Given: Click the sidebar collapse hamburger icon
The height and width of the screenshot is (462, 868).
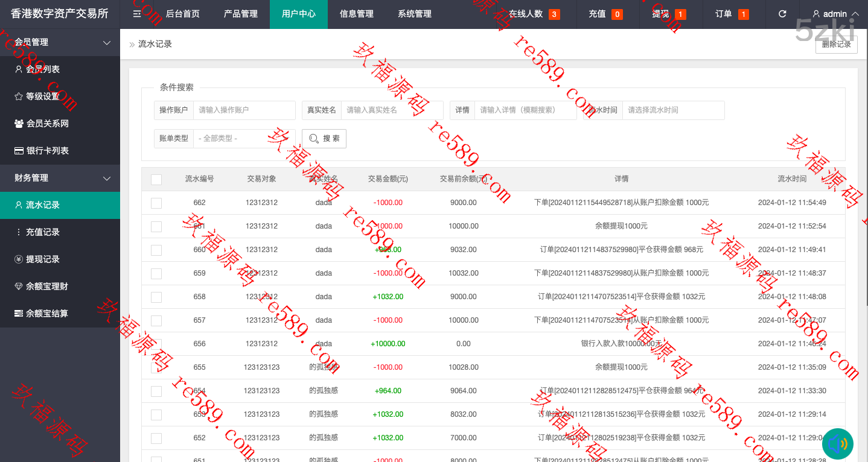Looking at the screenshot, I should [x=137, y=14].
